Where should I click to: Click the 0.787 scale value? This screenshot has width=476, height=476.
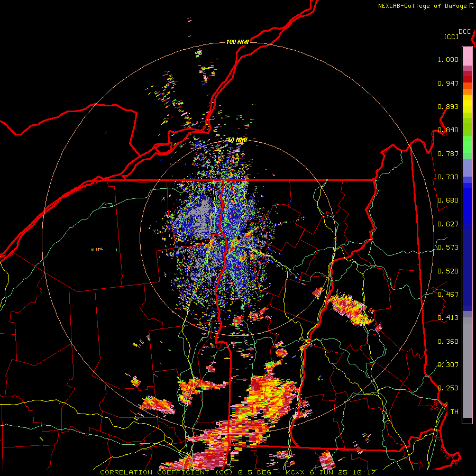point(448,153)
